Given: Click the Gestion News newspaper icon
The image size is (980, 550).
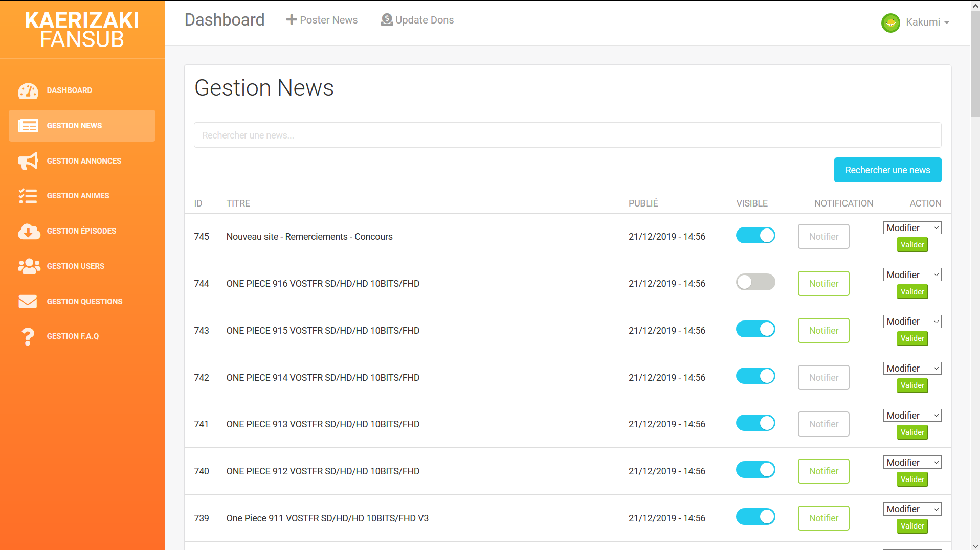Looking at the screenshot, I should pyautogui.click(x=28, y=126).
